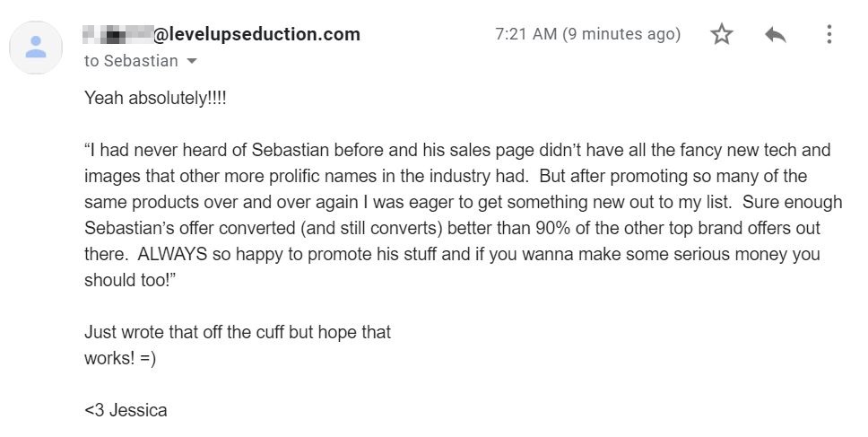This screenshot has height=437, width=868.
Task: Click the reply arrow icon
Action: click(775, 34)
